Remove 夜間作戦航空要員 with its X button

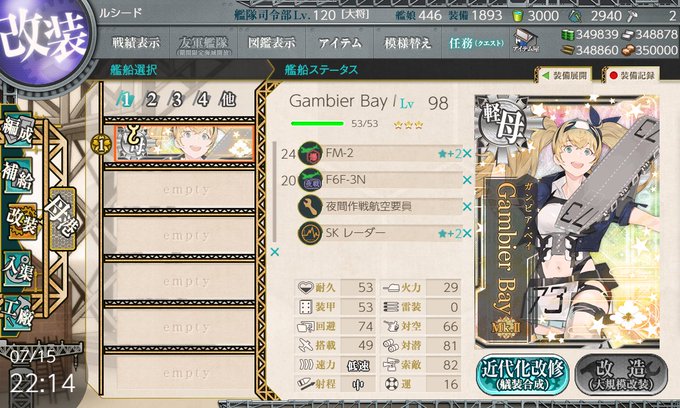point(467,206)
